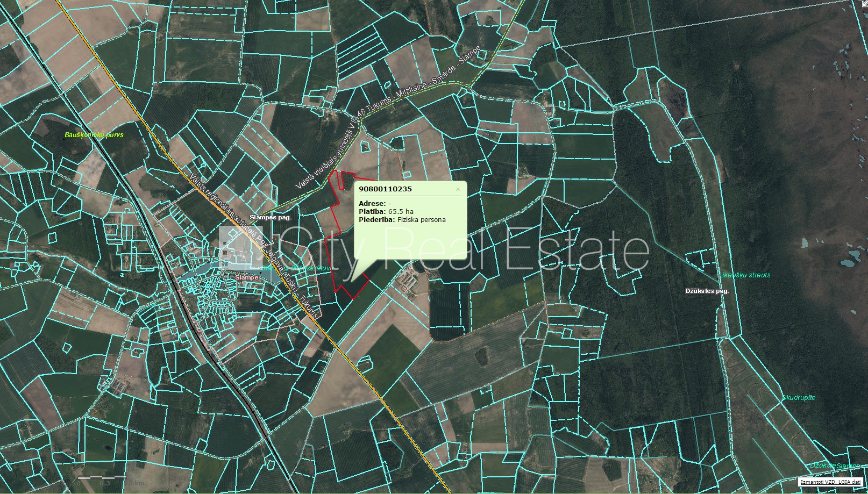Open the 'Izmantoti VZD, LGIA dati' attribution link

830,482
